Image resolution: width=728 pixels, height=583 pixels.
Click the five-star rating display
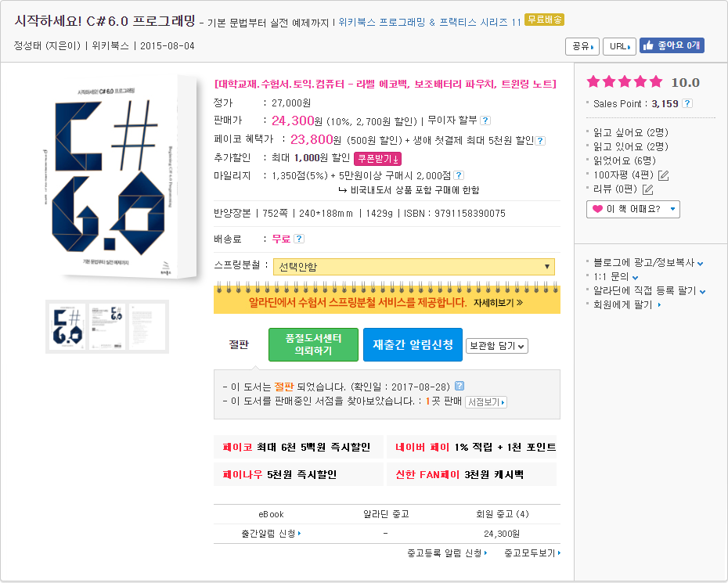(x=625, y=82)
